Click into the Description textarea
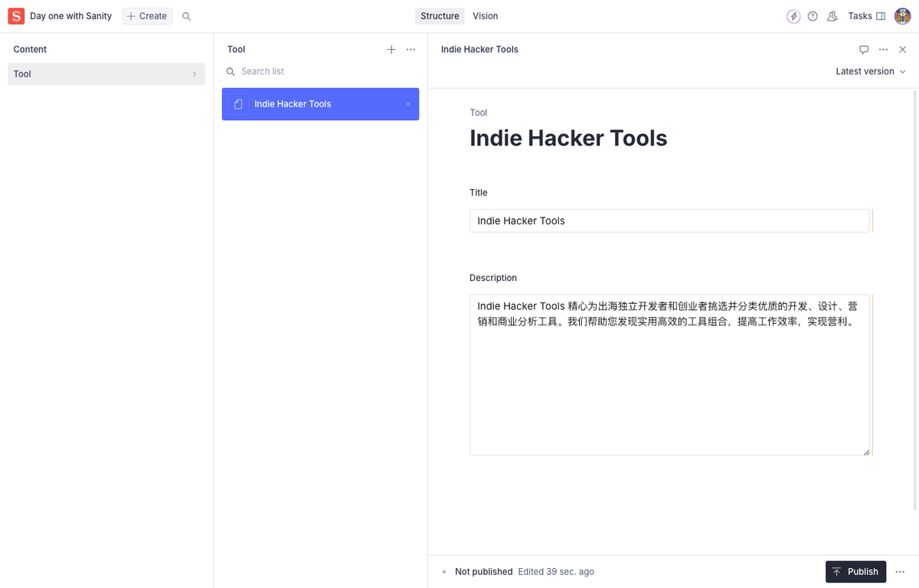Image resolution: width=919 pixels, height=588 pixels. coord(669,375)
